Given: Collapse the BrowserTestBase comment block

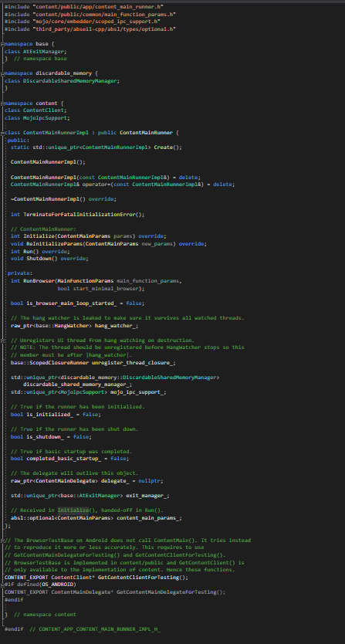Looking at the screenshot, I should (2, 540).
